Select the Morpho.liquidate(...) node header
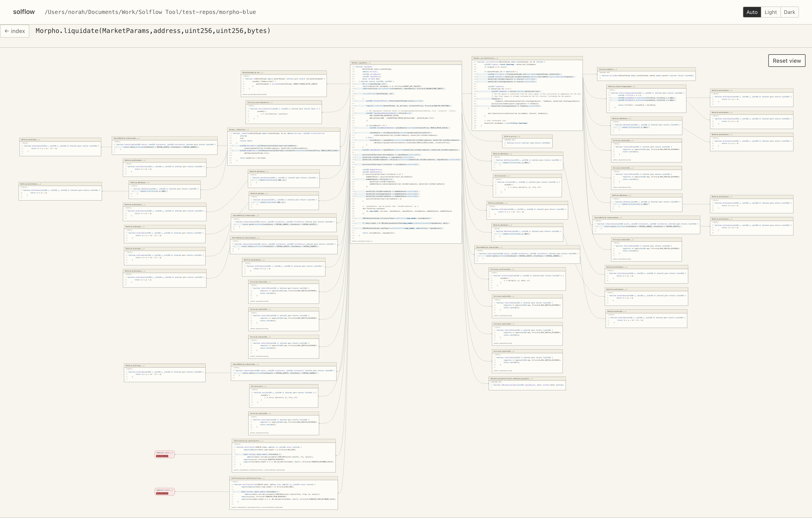The height and width of the screenshot is (518, 812). 406,63
